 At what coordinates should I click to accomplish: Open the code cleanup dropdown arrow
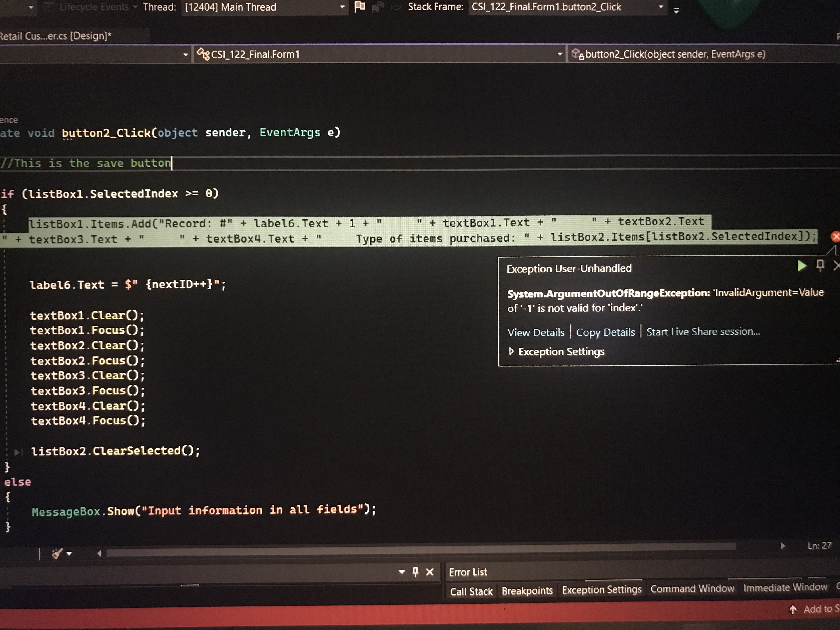(69, 554)
